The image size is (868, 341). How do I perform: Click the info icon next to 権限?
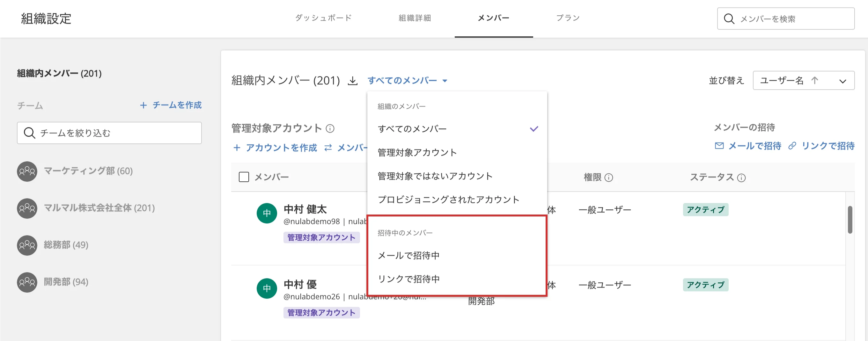tap(608, 178)
